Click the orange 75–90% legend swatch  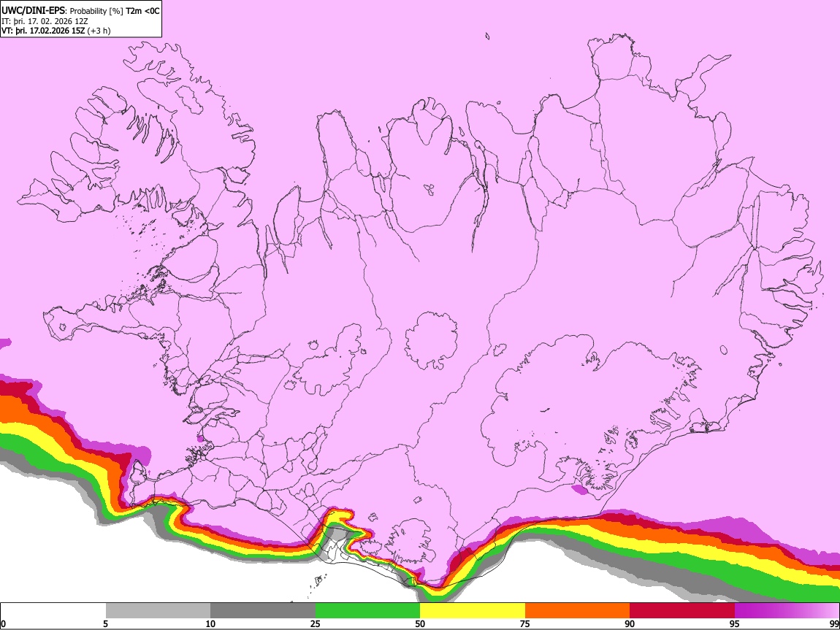[578, 611]
